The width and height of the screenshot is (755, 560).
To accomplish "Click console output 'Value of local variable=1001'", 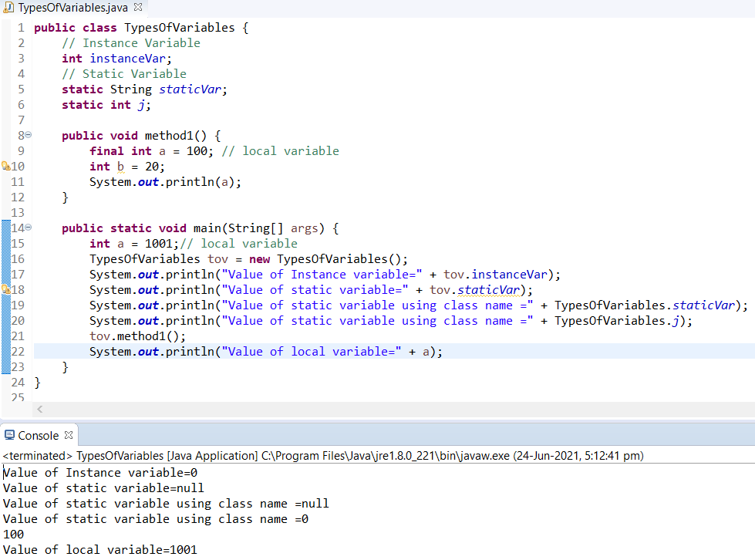I will click(x=100, y=550).
